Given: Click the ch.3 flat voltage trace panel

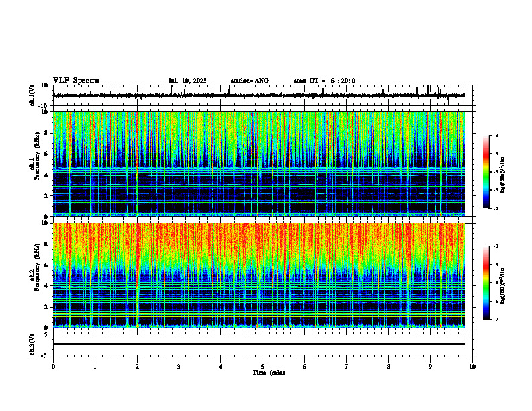Looking at the screenshot, I should (x=264, y=345).
